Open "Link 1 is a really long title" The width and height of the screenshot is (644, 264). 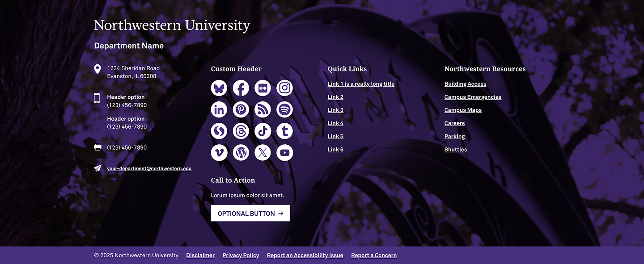pos(361,84)
